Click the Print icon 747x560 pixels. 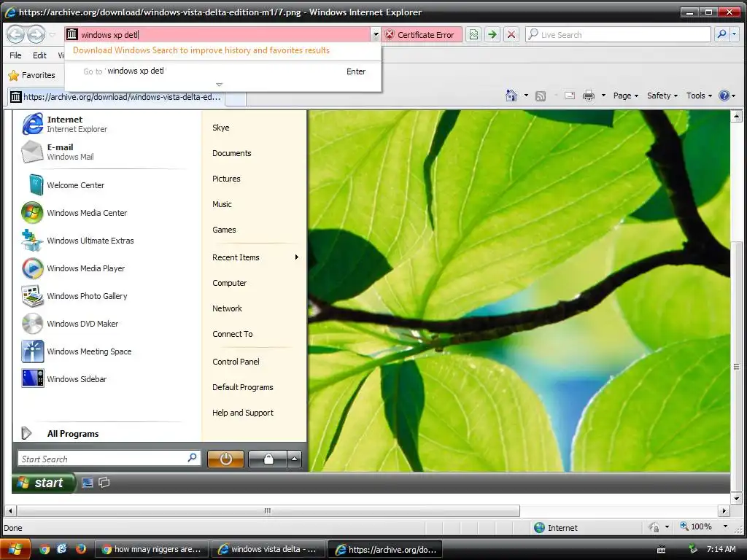coord(589,96)
